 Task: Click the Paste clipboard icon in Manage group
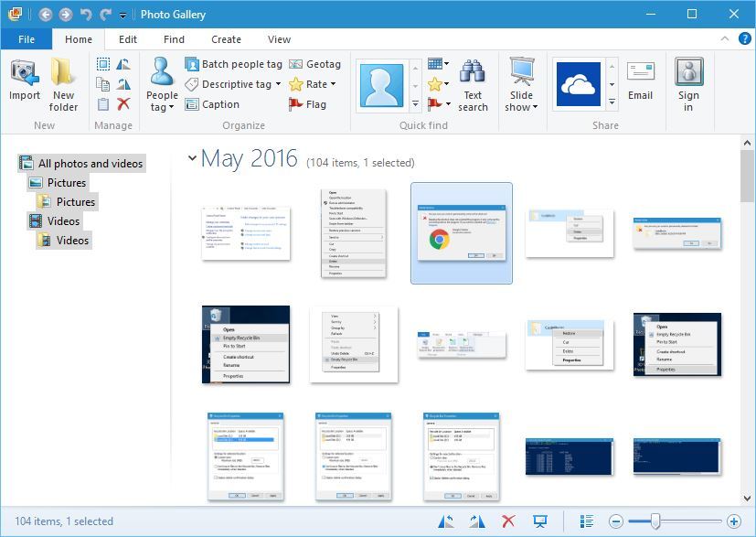pos(102,103)
